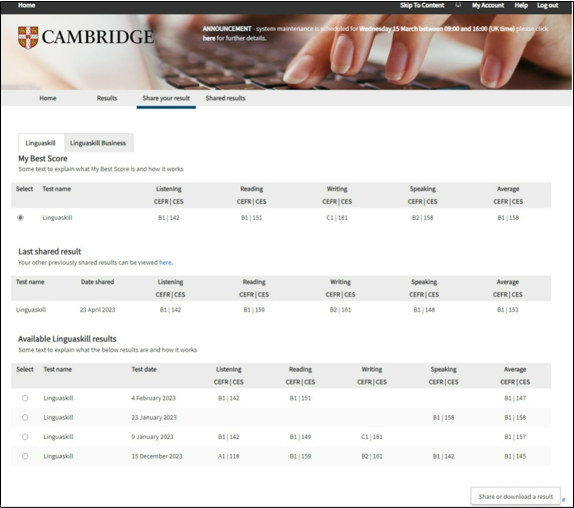This screenshot has width=574, height=508.
Task: Click Speaking score 'B2 | 158' in My Best Score
Action: pos(422,218)
